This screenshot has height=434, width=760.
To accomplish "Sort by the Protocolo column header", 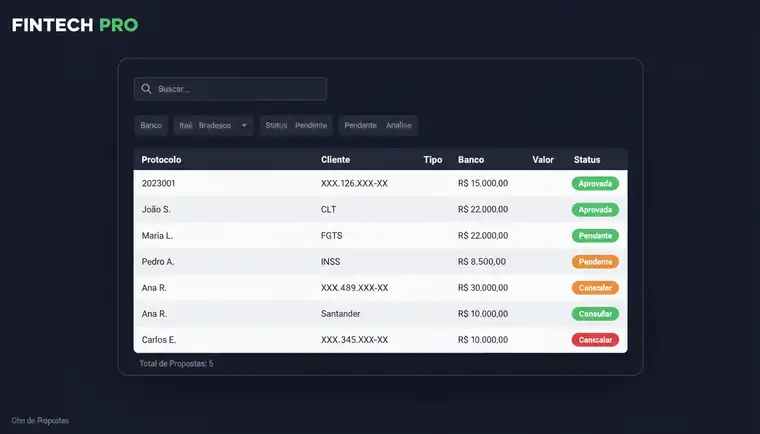I will pyautogui.click(x=161, y=160).
